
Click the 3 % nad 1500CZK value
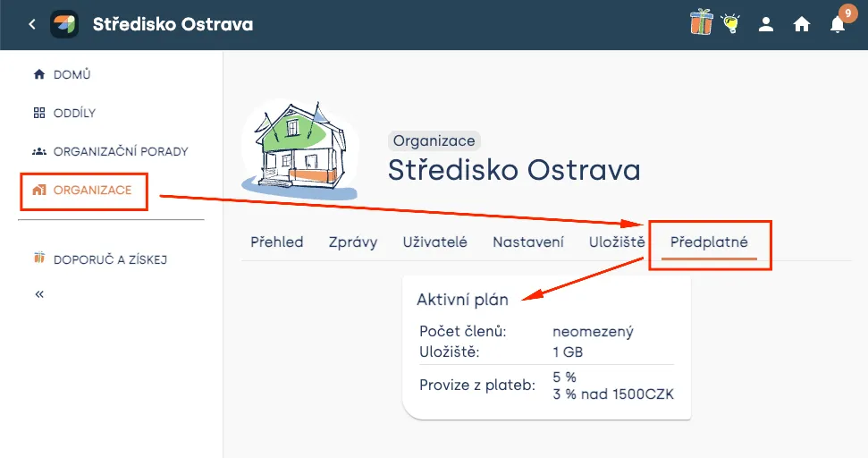(x=613, y=394)
